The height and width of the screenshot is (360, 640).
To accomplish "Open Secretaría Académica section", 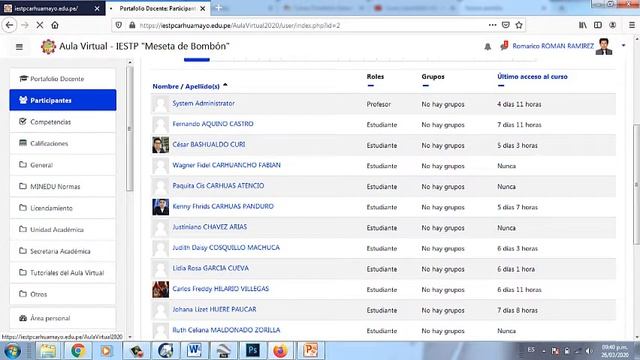I will [x=63, y=251].
